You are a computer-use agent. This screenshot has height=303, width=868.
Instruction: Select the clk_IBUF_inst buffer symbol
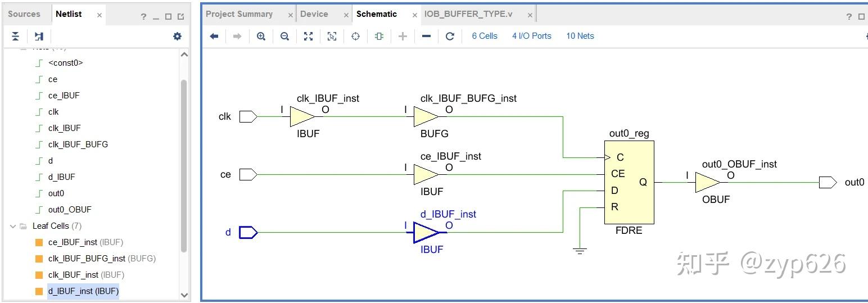coord(302,116)
